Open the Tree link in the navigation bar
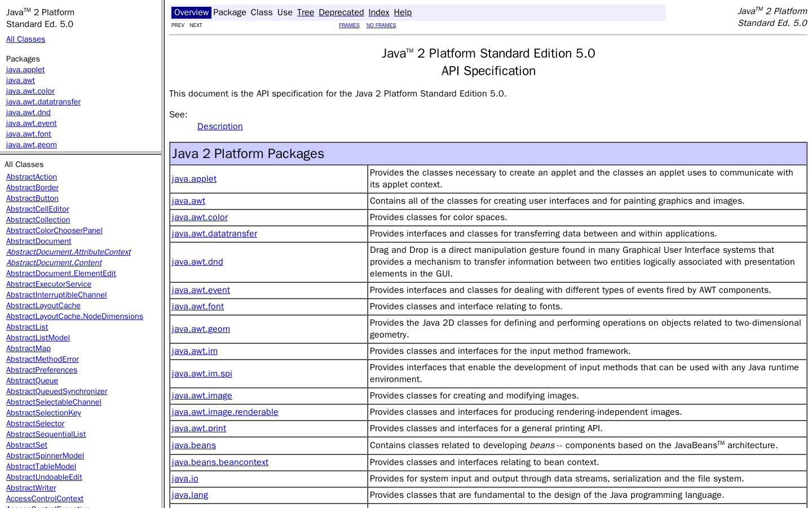The width and height of the screenshot is (812, 508). 306,12
